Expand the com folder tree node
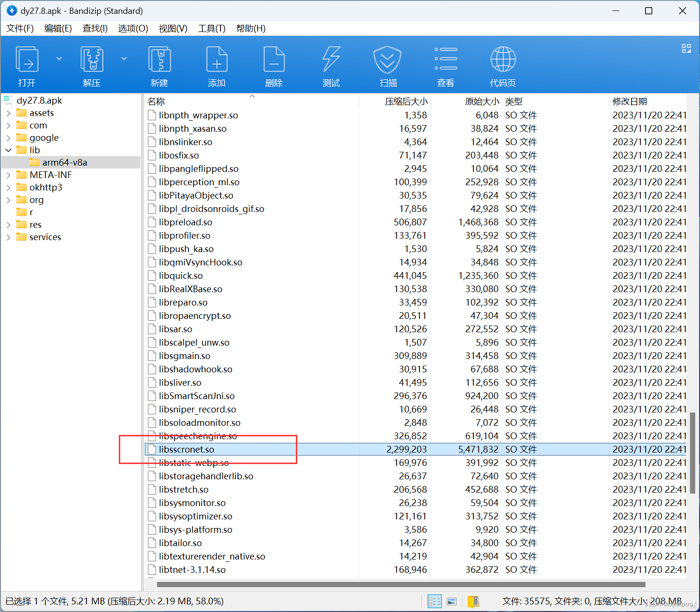Screen dimensions: 700x612 [8, 126]
